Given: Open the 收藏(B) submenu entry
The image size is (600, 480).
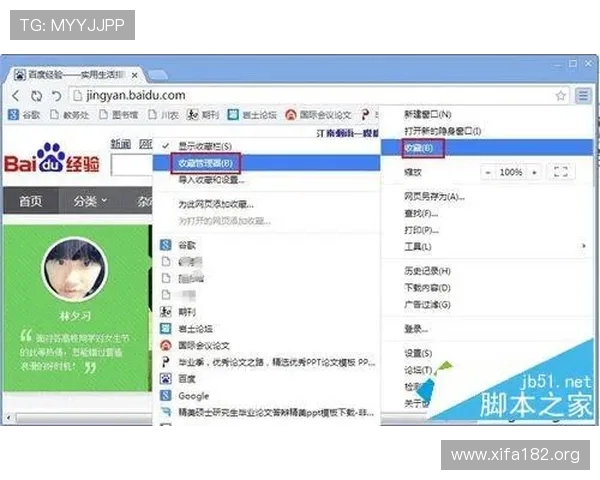Looking at the screenshot, I should [487, 148].
